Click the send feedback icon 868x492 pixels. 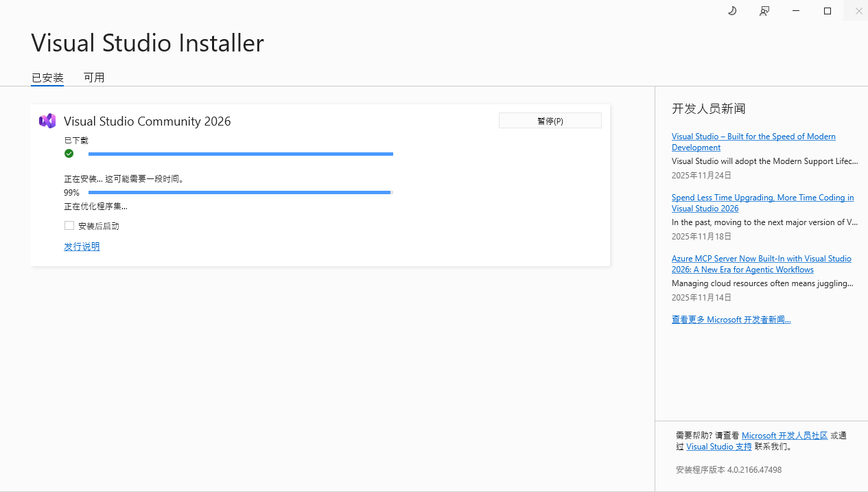764,11
